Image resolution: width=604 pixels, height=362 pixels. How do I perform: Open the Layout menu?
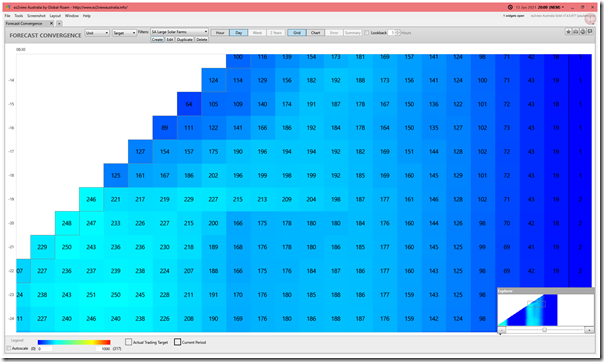point(55,16)
